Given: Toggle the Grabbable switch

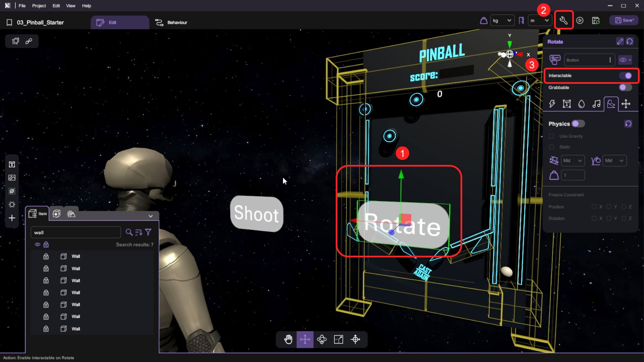Looking at the screenshot, I should (625, 87).
